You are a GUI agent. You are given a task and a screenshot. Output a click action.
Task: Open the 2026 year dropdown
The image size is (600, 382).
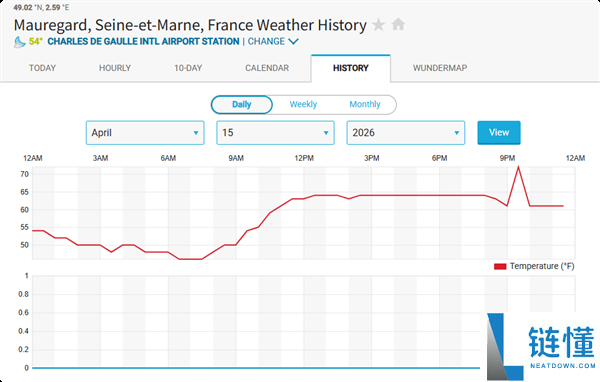406,133
